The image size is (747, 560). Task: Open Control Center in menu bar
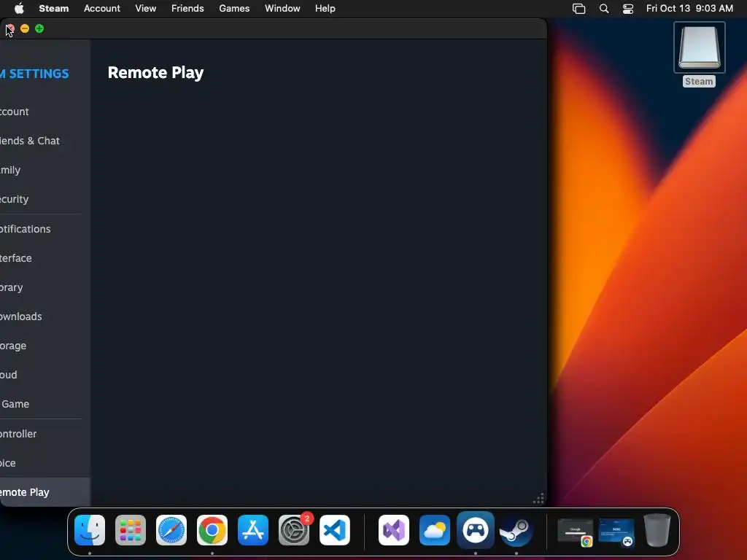(x=628, y=9)
